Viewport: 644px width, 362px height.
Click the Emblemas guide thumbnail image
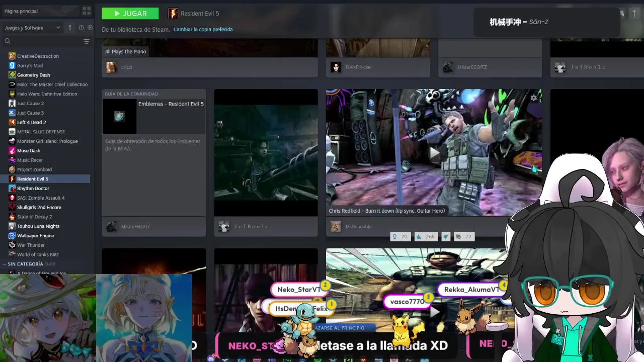click(119, 117)
